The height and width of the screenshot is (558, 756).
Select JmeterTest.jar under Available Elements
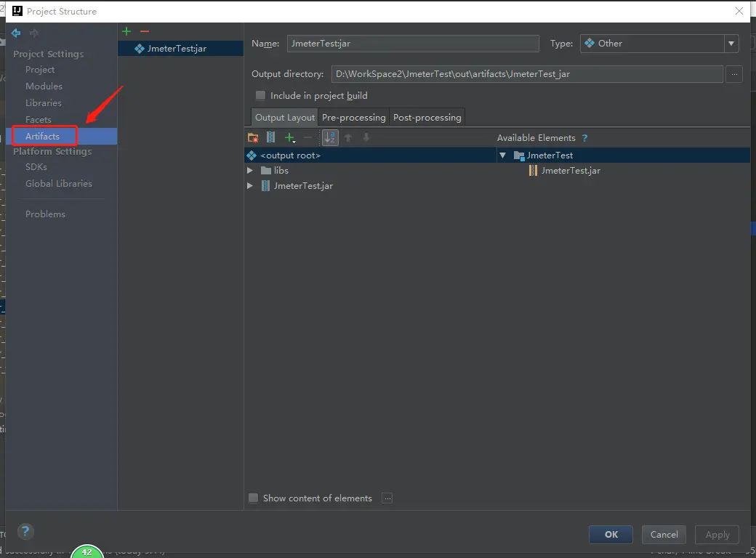(x=565, y=171)
